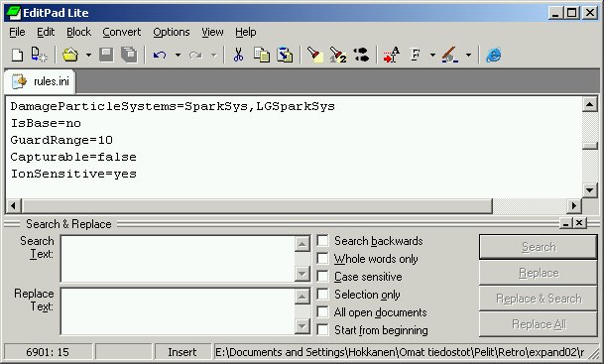Open the Help menu
Image resolution: width=604 pixels, height=364 pixels.
click(x=246, y=32)
